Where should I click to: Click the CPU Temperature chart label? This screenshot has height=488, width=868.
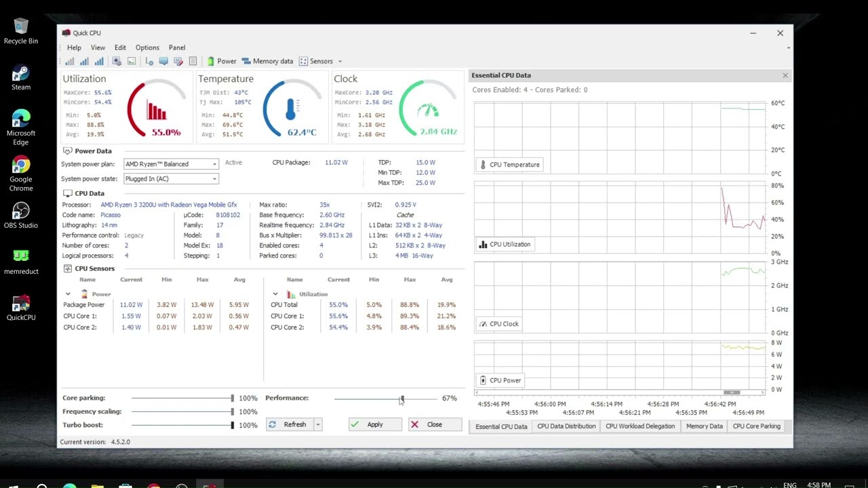(x=509, y=165)
